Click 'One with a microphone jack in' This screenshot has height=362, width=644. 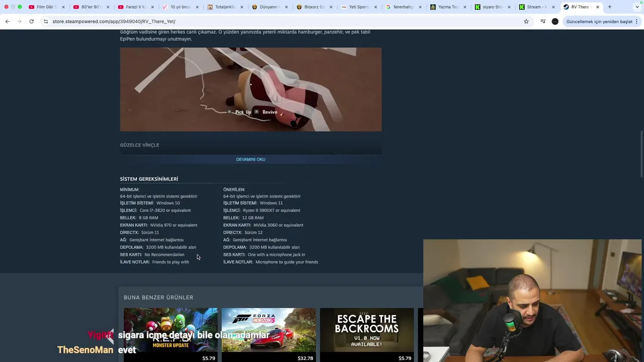[276, 255]
